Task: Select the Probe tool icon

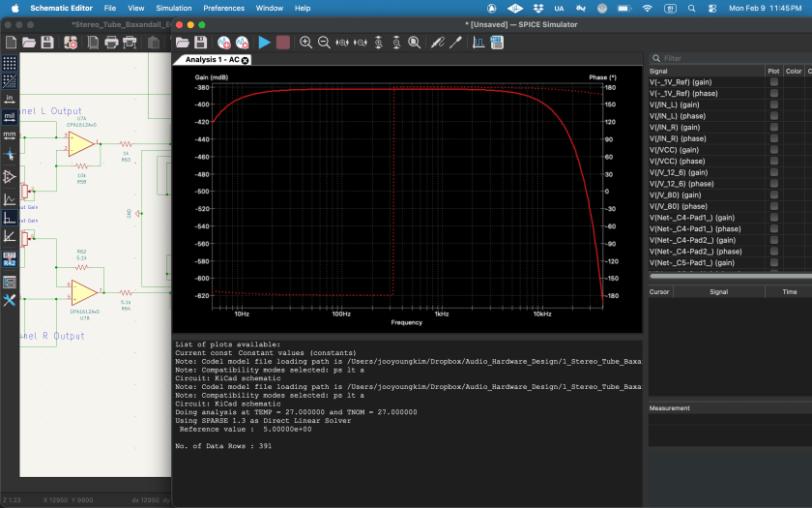Action: 436,43
